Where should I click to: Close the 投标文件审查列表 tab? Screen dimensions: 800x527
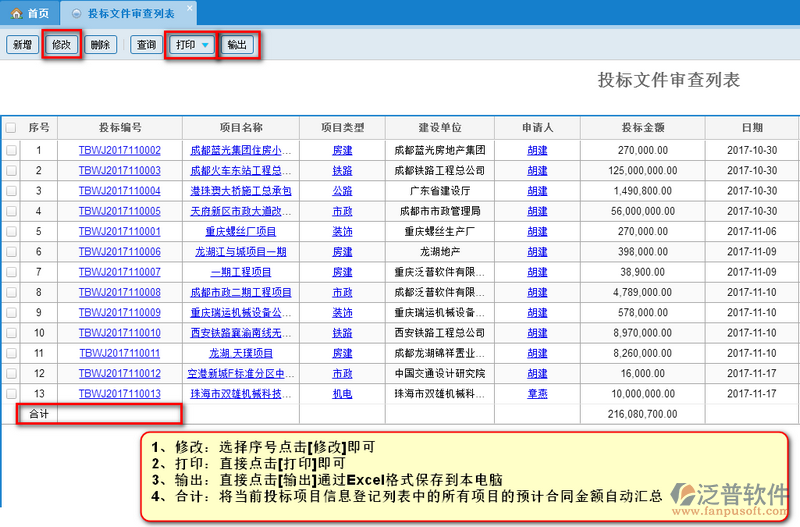[x=191, y=8]
